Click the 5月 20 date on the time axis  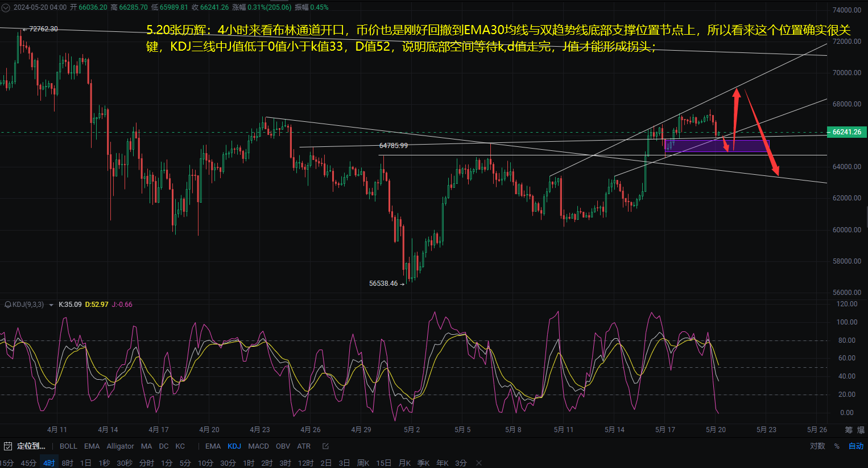(716, 430)
